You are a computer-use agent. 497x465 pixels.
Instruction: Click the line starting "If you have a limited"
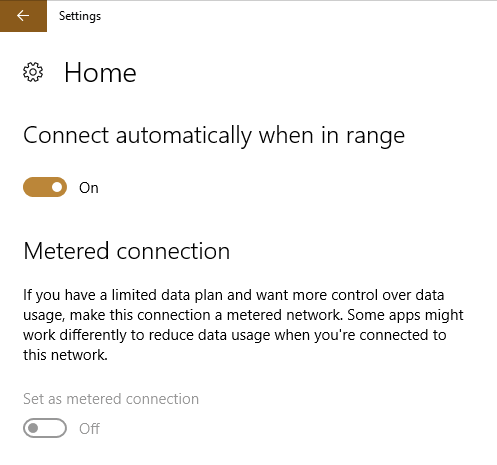[234, 295]
